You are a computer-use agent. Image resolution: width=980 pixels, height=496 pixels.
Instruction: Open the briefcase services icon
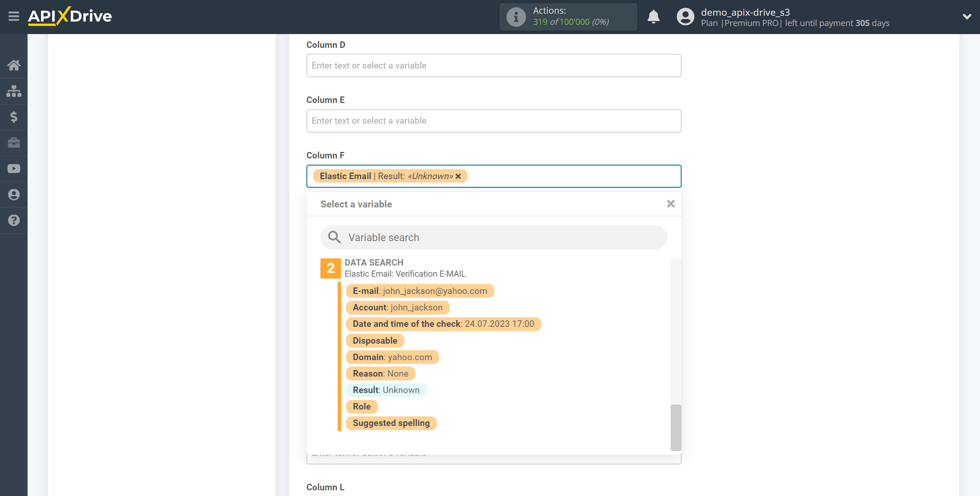[x=14, y=143]
